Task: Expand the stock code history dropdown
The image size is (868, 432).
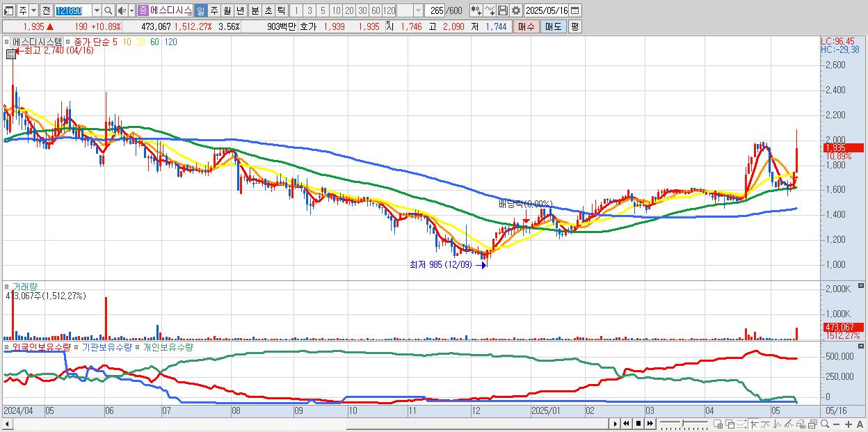Action: [x=97, y=11]
